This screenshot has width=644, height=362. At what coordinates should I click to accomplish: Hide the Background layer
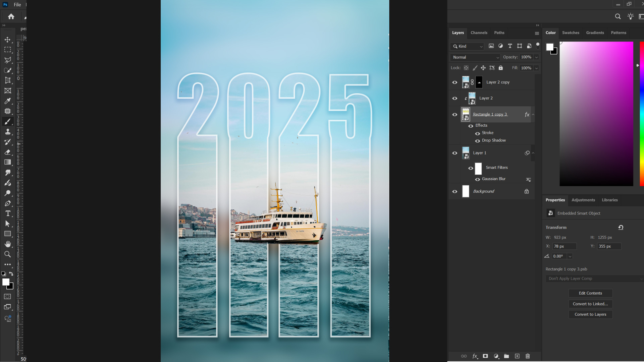[455, 191]
